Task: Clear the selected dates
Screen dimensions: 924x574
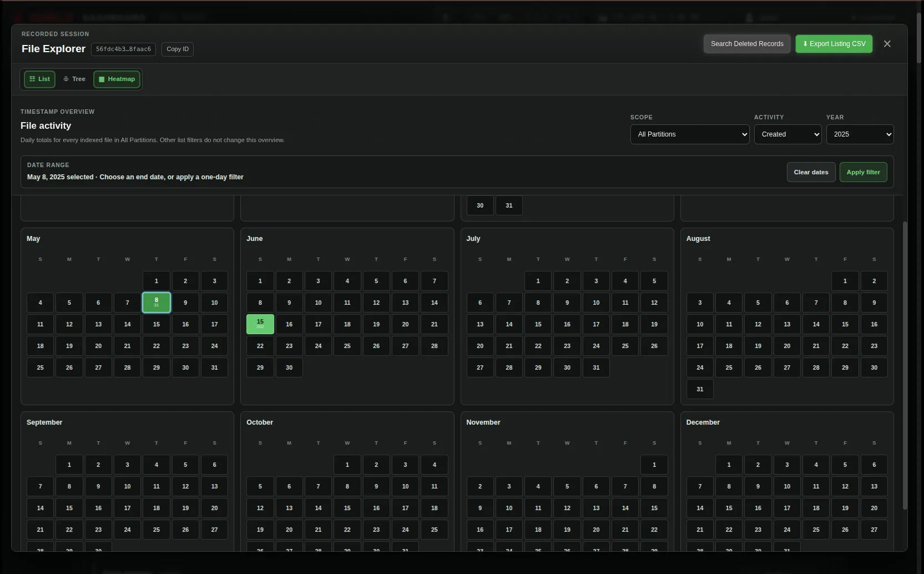Action: pos(811,172)
